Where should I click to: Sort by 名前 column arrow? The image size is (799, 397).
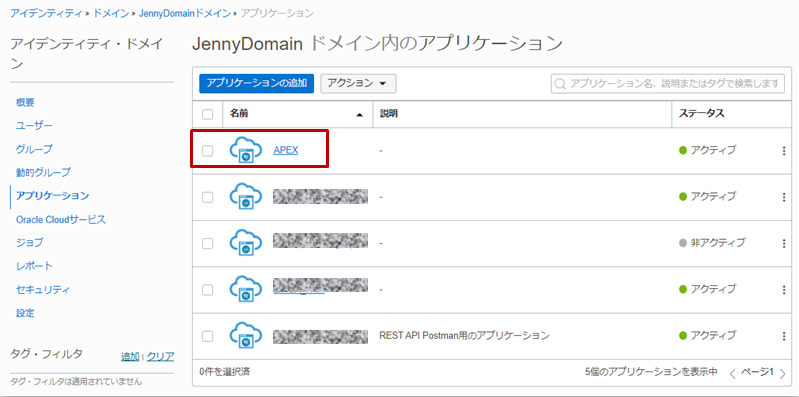click(x=359, y=115)
